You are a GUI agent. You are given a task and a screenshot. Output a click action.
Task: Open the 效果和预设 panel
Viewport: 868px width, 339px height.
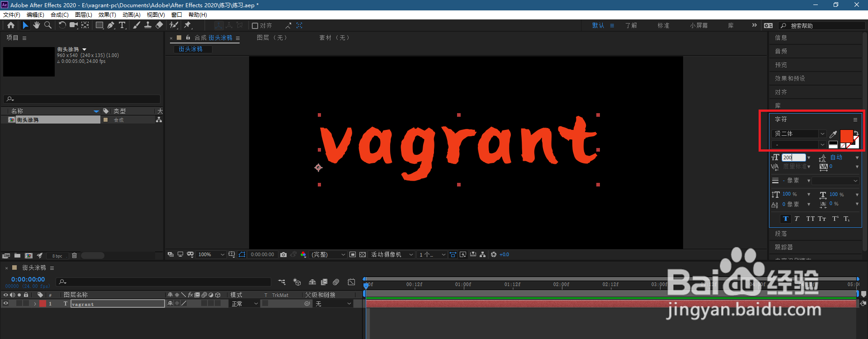point(790,78)
